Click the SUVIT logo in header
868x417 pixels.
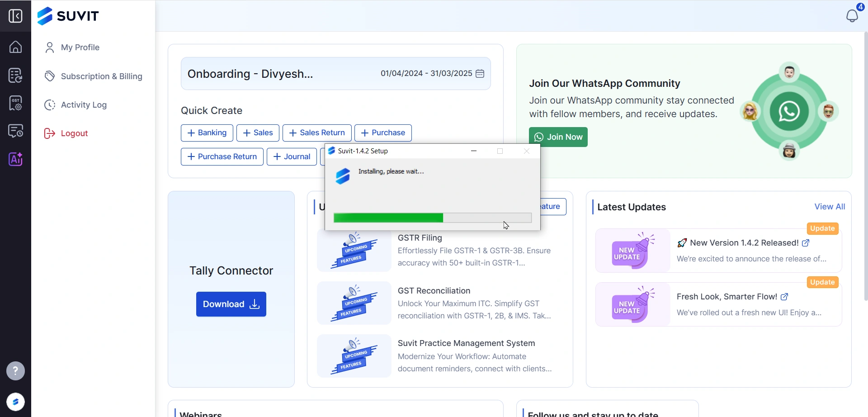pyautogui.click(x=68, y=16)
